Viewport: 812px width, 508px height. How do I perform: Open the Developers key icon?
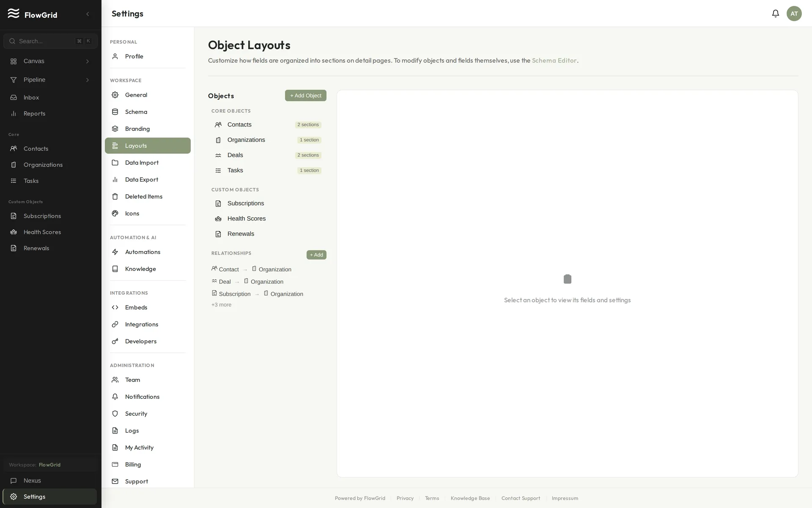[x=115, y=341]
